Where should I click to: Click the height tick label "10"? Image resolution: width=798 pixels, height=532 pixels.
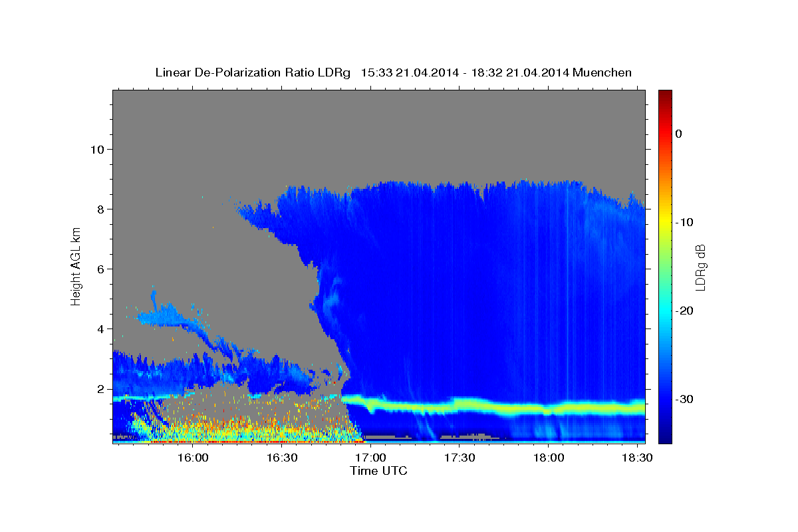(x=96, y=150)
